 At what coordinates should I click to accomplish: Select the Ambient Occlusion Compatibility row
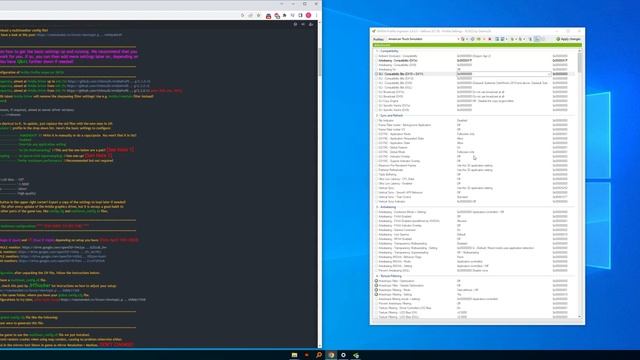coord(475,56)
